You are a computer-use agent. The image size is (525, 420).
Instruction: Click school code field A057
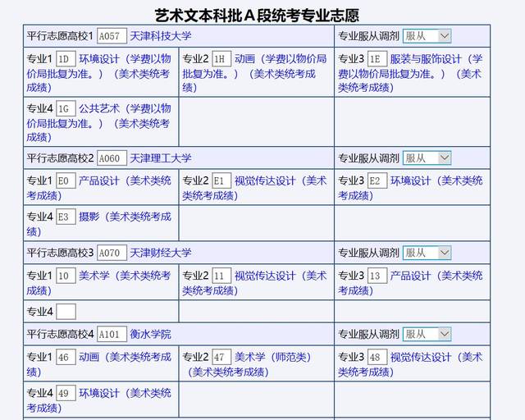(112, 36)
